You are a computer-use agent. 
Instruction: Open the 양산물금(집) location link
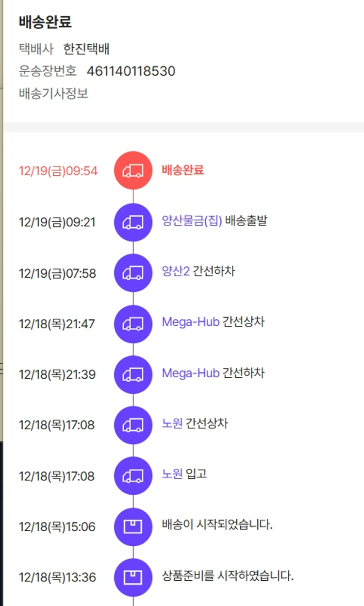point(192,221)
